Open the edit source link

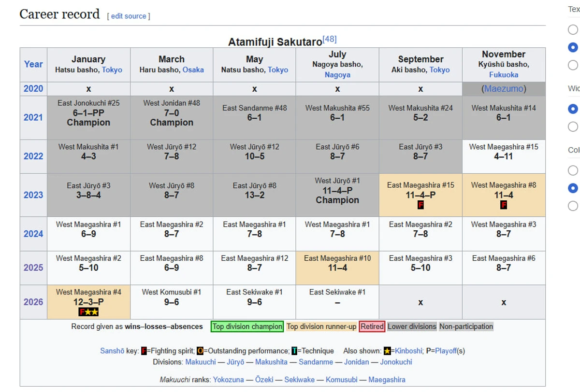click(129, 16)
